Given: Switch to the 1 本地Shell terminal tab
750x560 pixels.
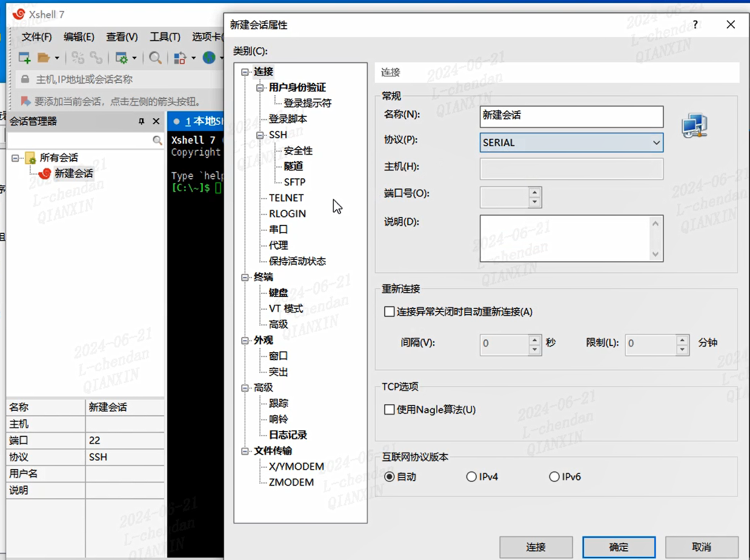Looking at the screenshot, I should tap(196, 121).
